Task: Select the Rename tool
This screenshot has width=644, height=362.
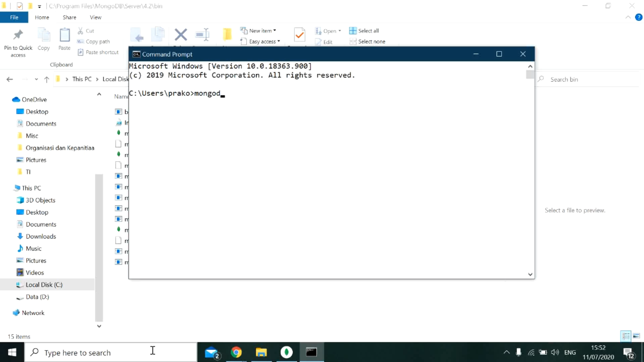Action: [202, 35]
